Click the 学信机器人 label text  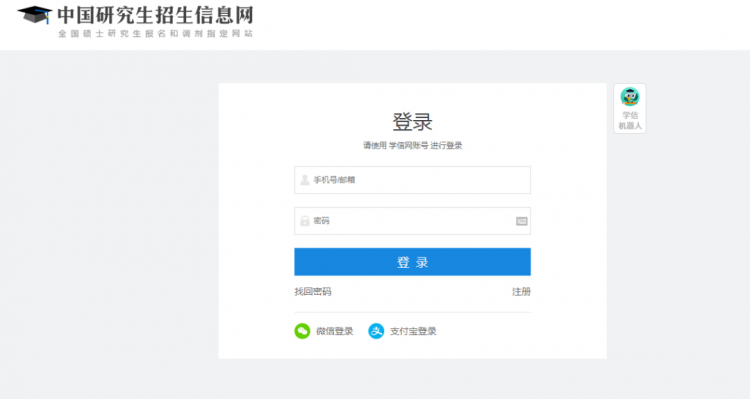(630, 121)
